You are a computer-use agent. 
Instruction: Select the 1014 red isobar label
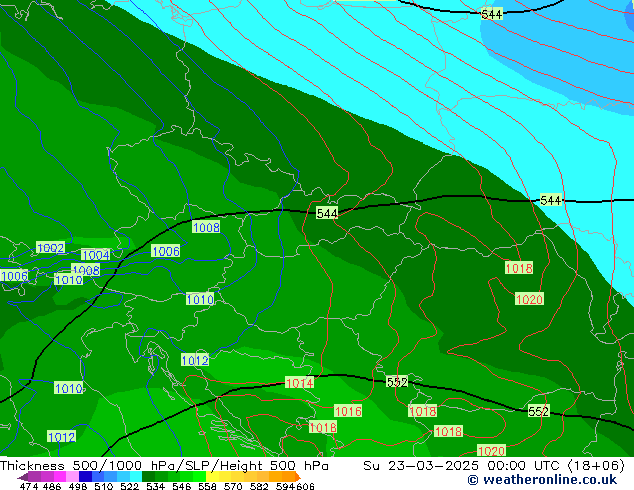(x=299, y=383)
